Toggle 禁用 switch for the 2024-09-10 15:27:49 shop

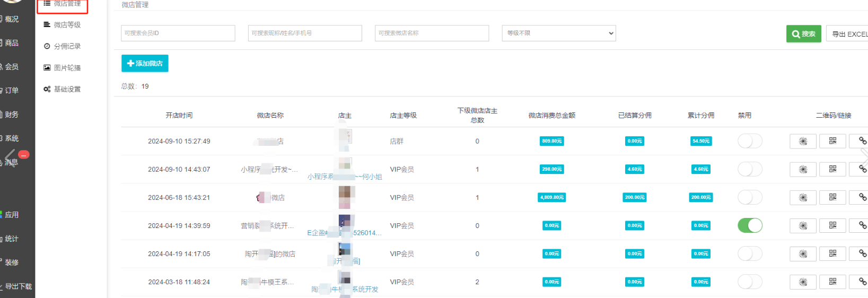click(750, 141)
